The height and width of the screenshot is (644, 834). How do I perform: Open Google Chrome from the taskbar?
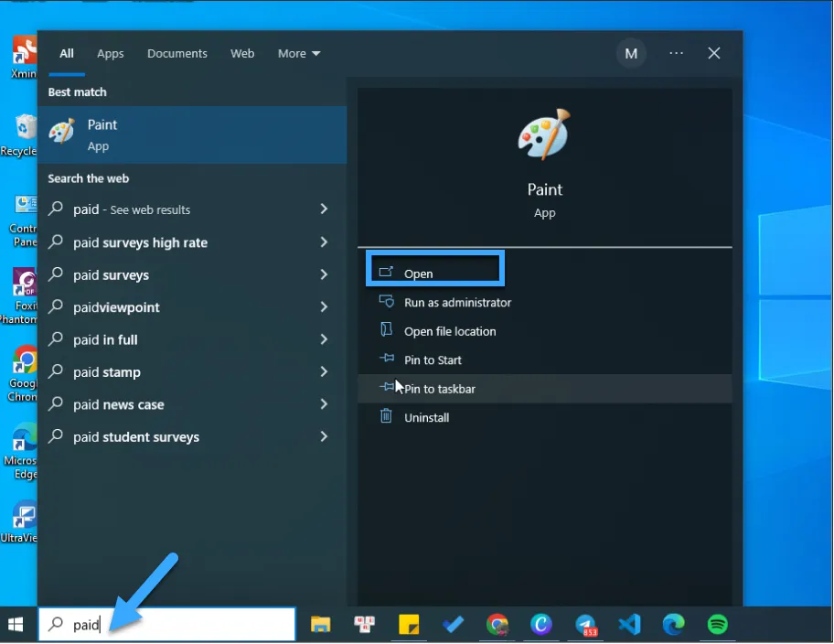[x=497, y=624]
